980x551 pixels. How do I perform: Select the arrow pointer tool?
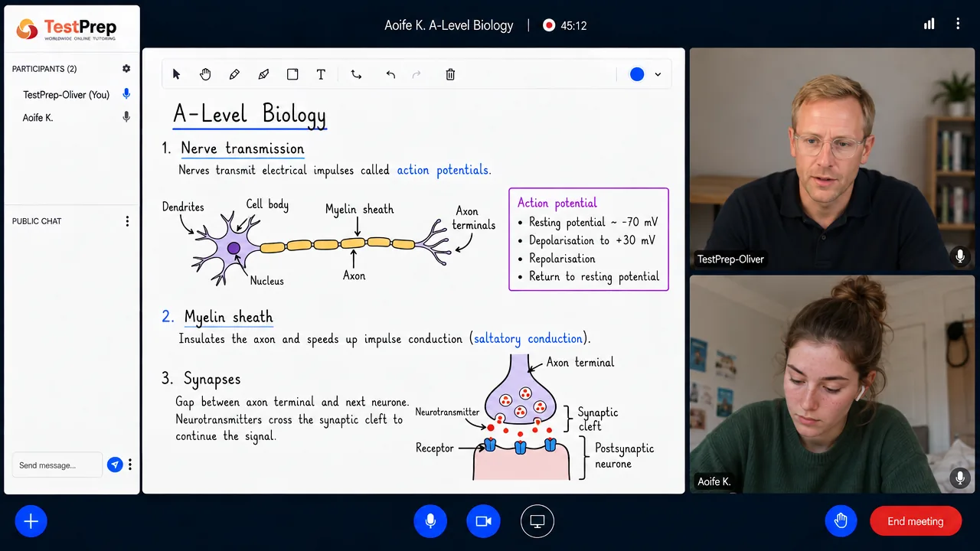[x=177, y=74]
